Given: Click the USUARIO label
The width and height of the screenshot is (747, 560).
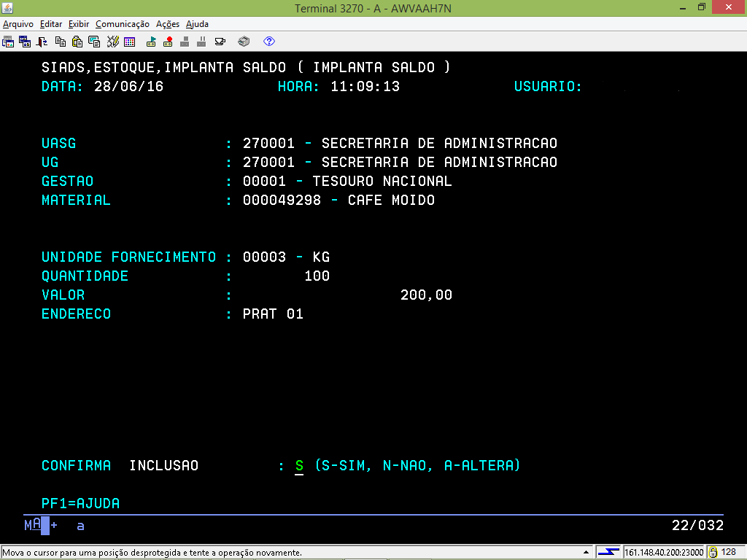Looking at the screenshot, I should pos(548,87).
